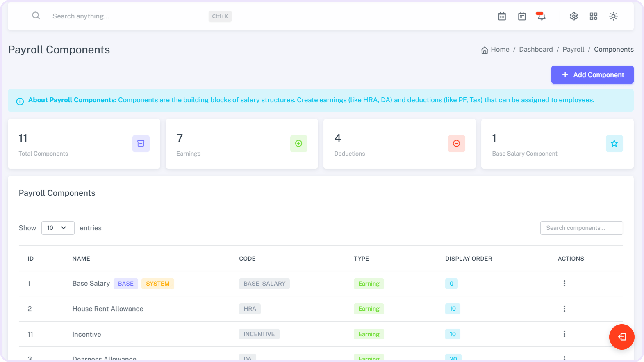This screenshot has height=362, width=644.
Task: Click the Base Salary Component star icon
Action: pyautogui.click(x=614, y=144)
